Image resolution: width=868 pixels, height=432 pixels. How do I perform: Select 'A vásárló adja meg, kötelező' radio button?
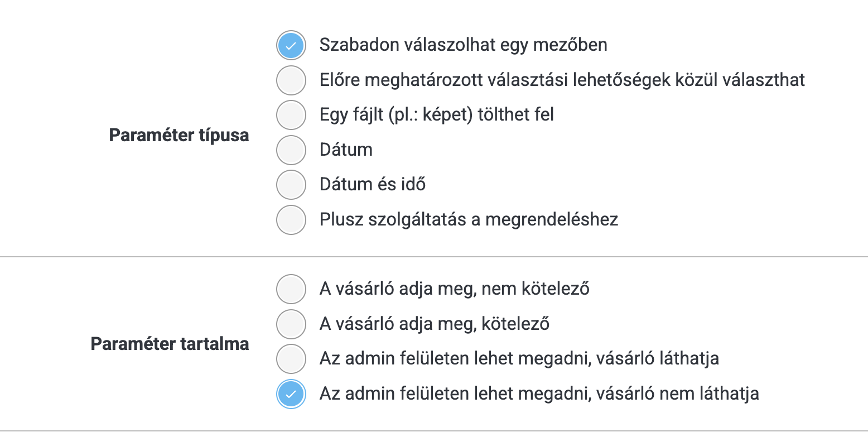[x=291, y=324]
